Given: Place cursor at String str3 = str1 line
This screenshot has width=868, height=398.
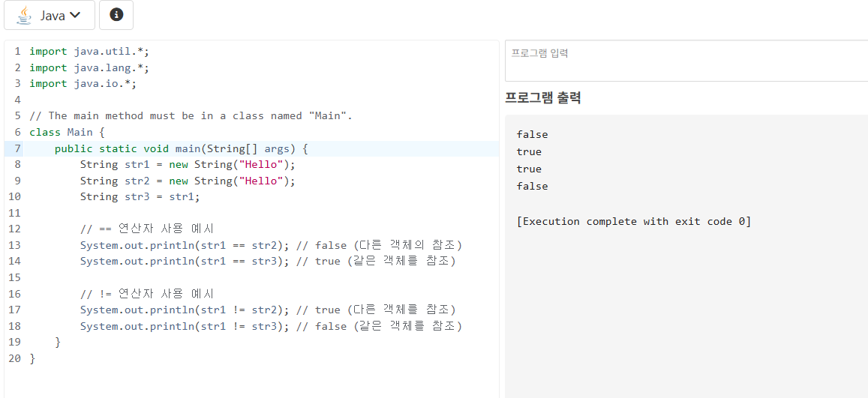Looking at the screenshot, I should (x=140, y=197).
